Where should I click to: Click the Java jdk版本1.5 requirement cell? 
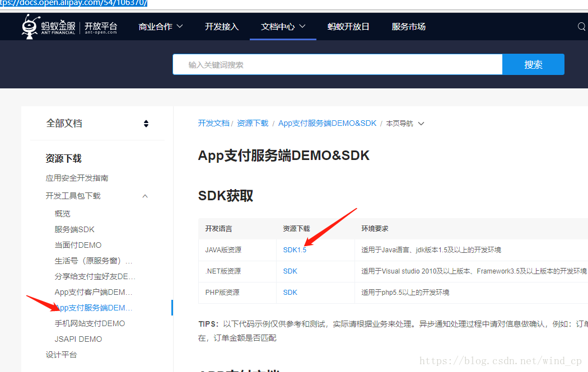(431, 250)
